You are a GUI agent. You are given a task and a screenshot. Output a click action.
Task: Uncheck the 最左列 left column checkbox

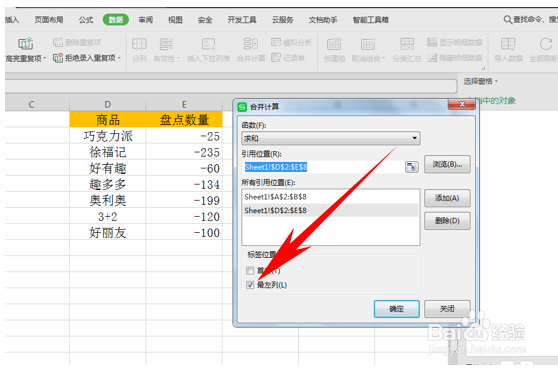(x=250, y=285)
